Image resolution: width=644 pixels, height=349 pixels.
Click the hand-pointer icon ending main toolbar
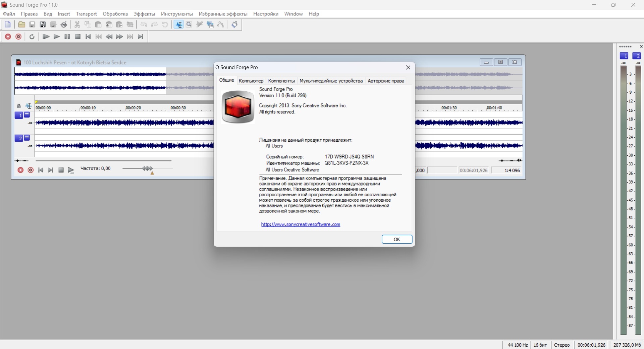click(x=235, y=24)
